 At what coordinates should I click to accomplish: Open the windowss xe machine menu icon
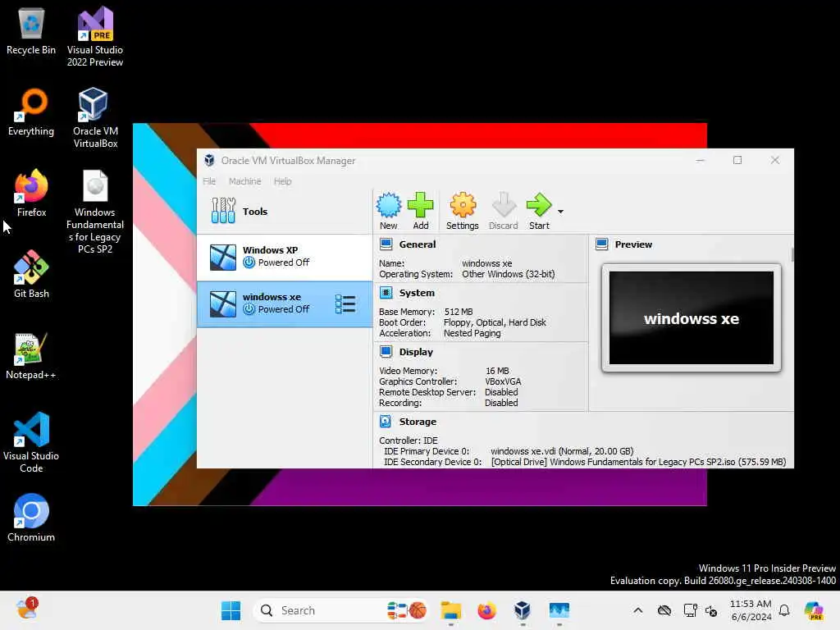click(x=345, y=304)
